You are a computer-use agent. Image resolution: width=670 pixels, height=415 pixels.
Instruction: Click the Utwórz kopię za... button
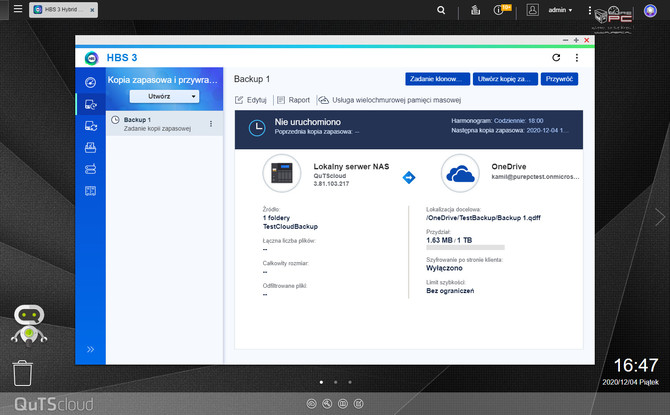pos(505,79)
